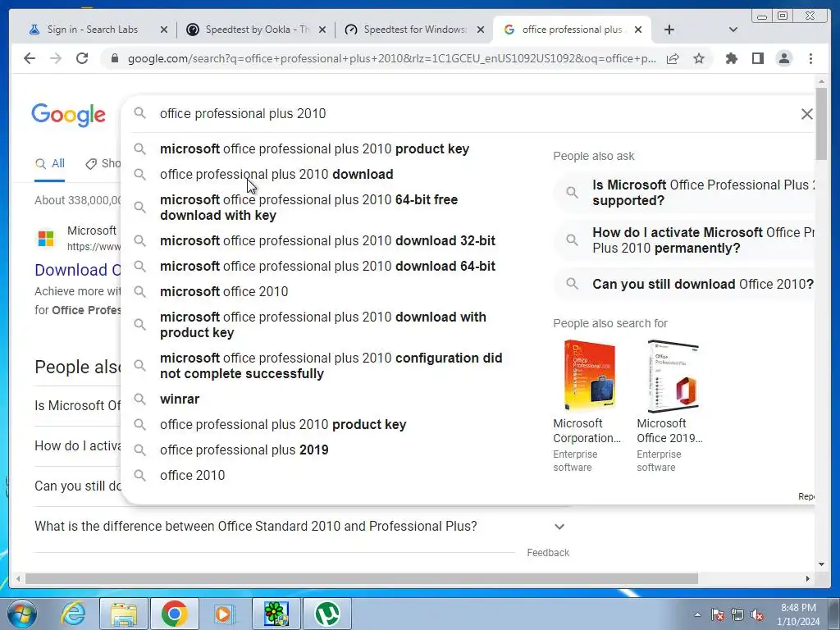Choose the office 2010 suggestion
The width and height of the screenshot is (840, 630).
coord(192,475)
